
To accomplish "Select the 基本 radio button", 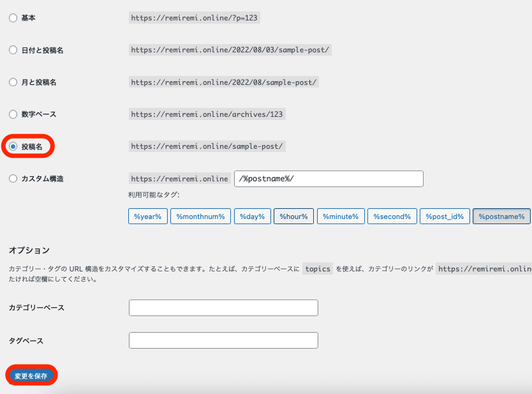I will coord(13,18).
